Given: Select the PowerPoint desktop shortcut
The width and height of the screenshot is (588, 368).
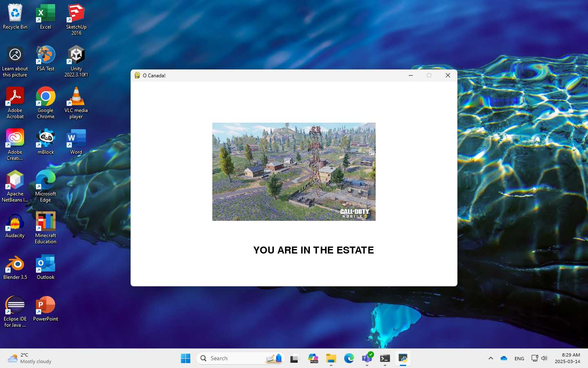Looking at the screenshot, I should tap(45, 309).
